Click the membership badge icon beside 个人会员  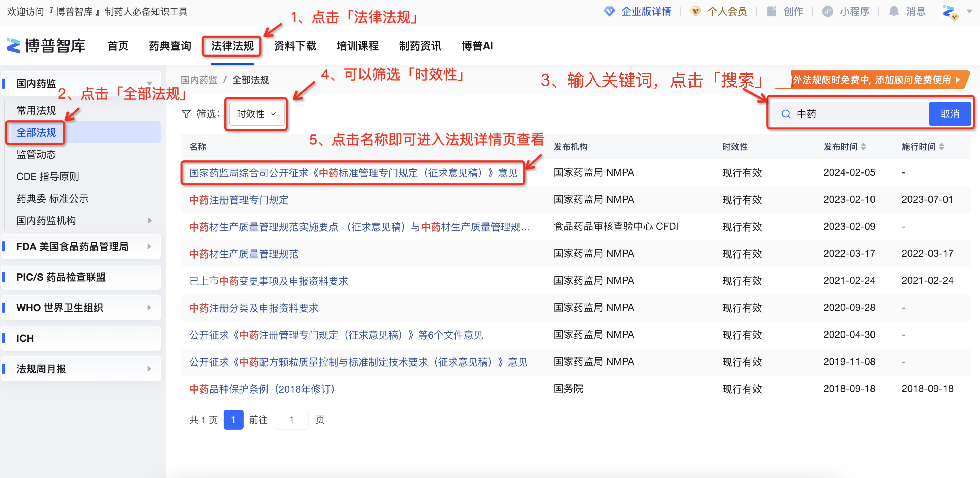pos(695,11)
